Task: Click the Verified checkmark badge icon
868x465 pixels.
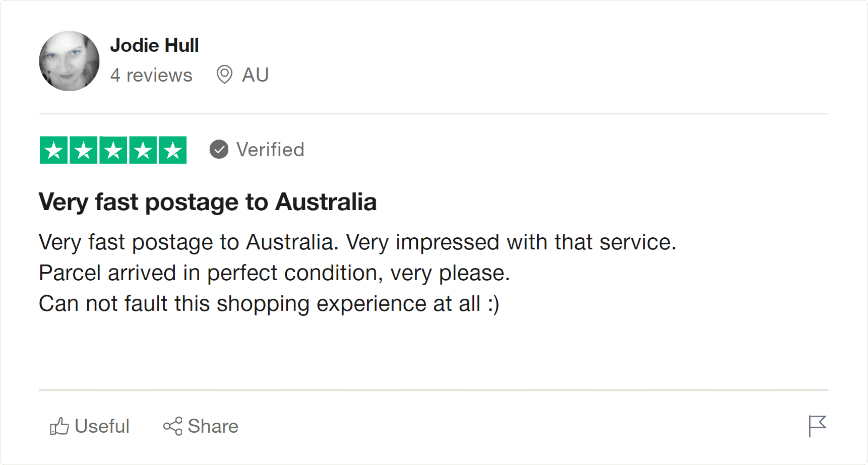Action: point(219,149)
